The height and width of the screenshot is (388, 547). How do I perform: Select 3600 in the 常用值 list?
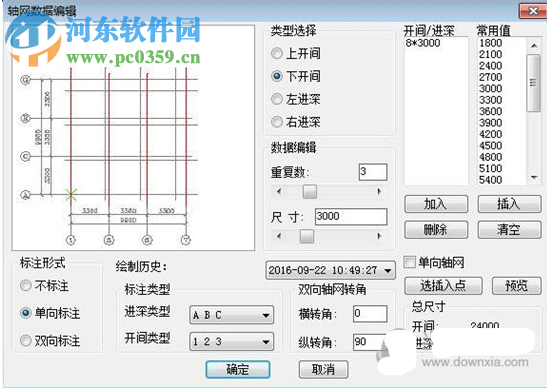(490, 111)
